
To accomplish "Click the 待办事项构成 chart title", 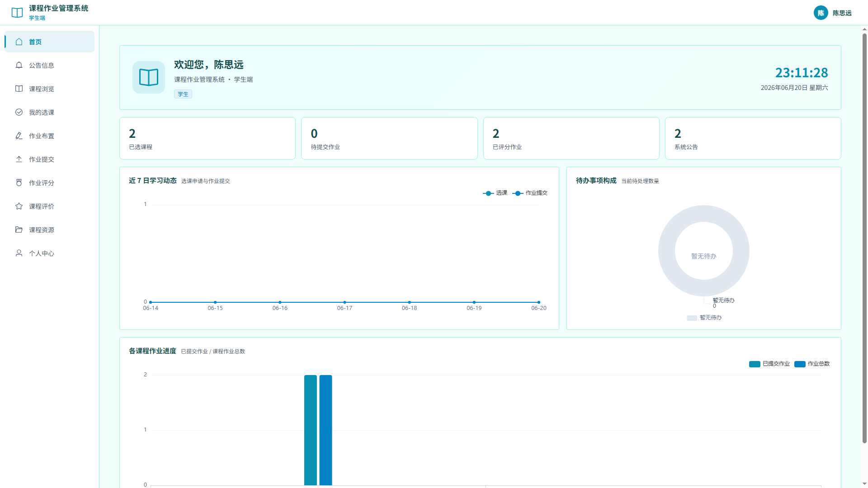I will (596, 180).
